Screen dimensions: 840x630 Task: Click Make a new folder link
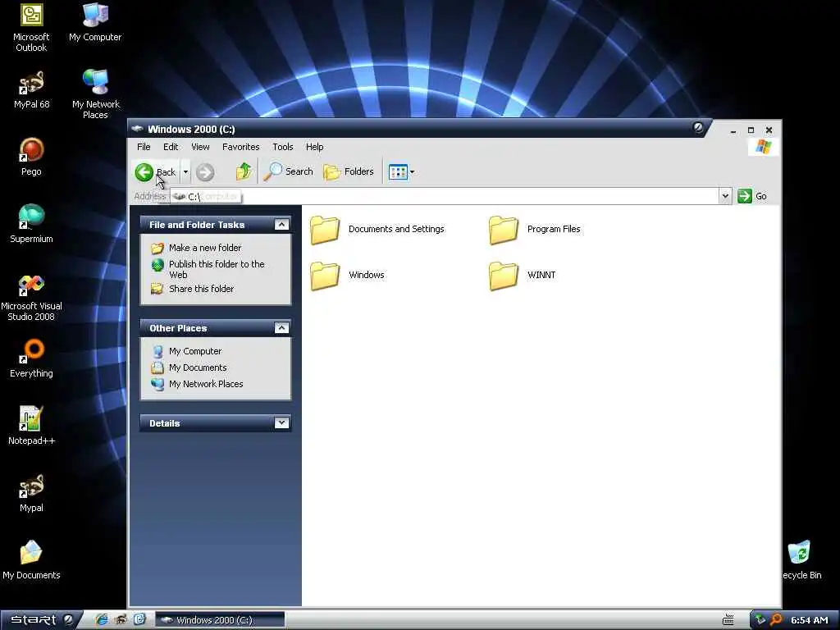point(204,248)
